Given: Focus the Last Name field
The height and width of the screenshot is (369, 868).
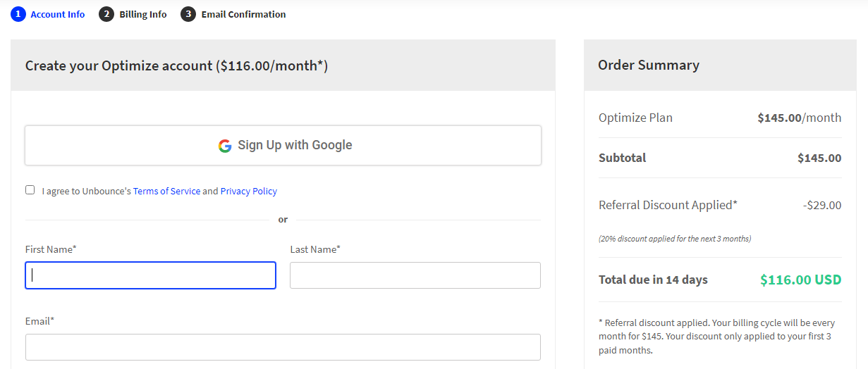Looking at the screenshot, I should tap(415, 275).
